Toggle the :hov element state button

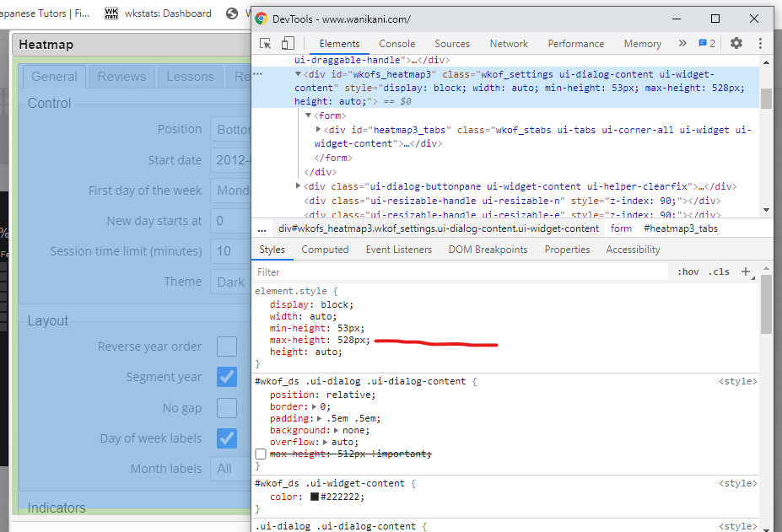(x=688, y=271)
